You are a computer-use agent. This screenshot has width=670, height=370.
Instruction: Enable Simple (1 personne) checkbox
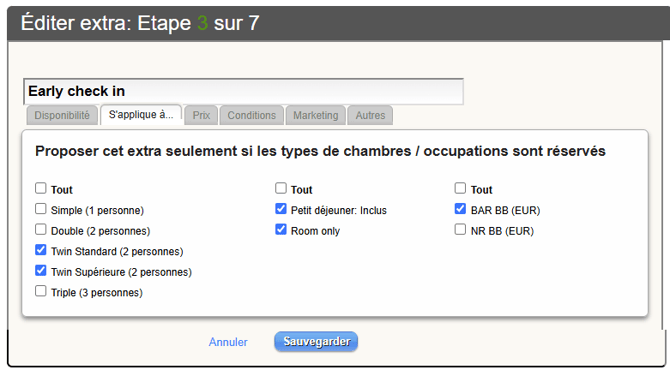[41, 208]
